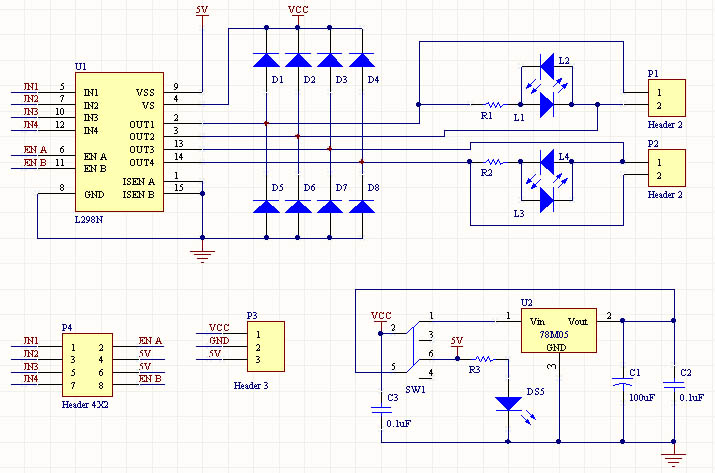Select resistor R1 symbol
The width and height of the screenshot is (715, 473).
(x=493, y=103)
